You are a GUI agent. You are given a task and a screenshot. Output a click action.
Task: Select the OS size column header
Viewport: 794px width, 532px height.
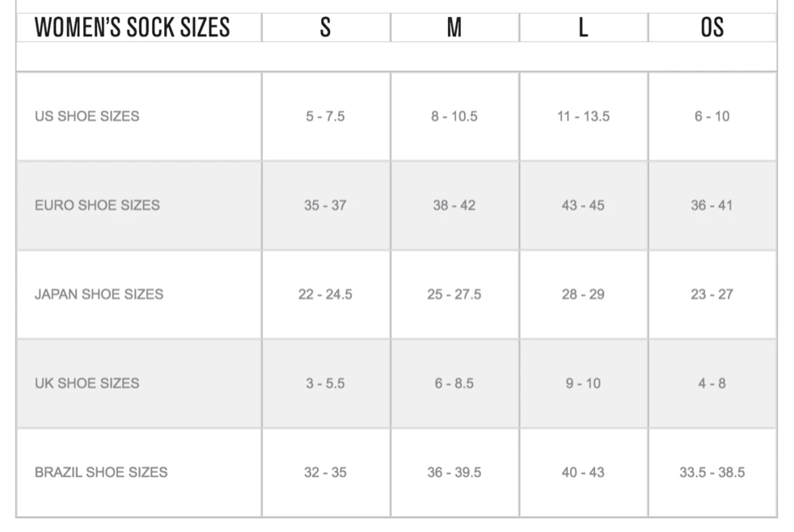coord(712,27)
